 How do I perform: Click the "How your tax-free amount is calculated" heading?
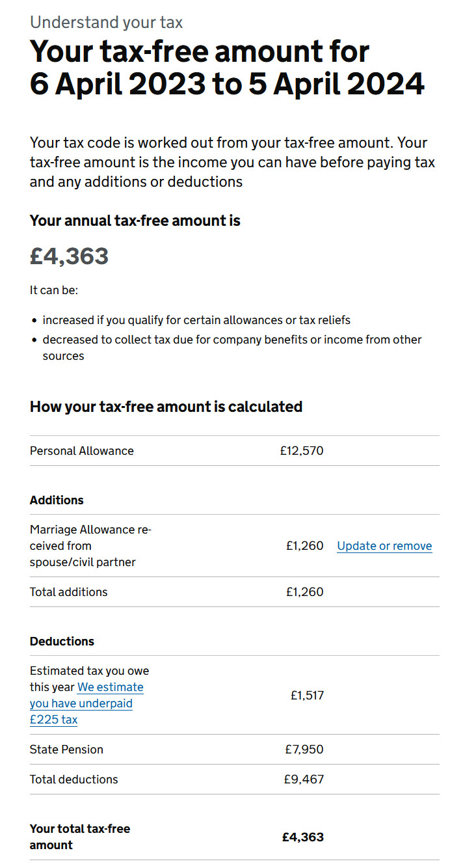pyautogui.click(x=166, y=407)
